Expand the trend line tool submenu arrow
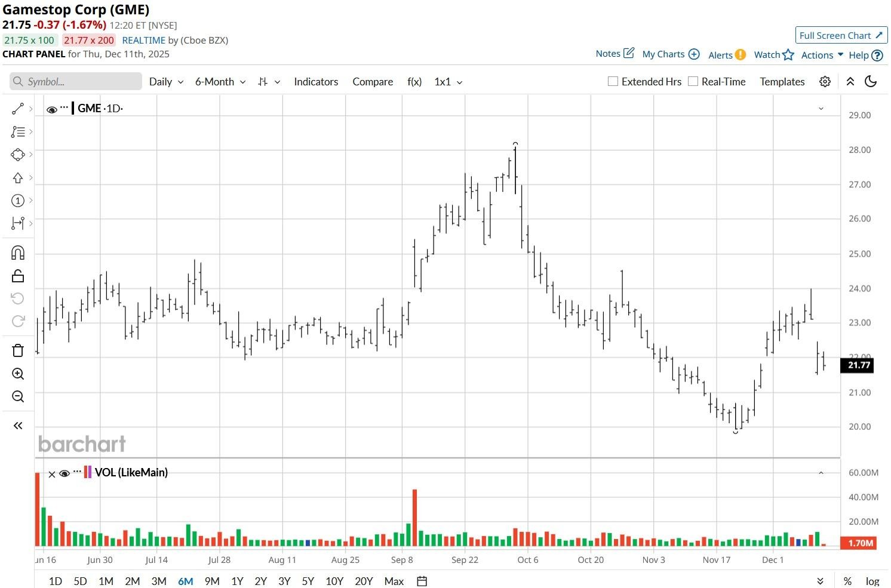The image size is (891, 588). coord(30,109)
